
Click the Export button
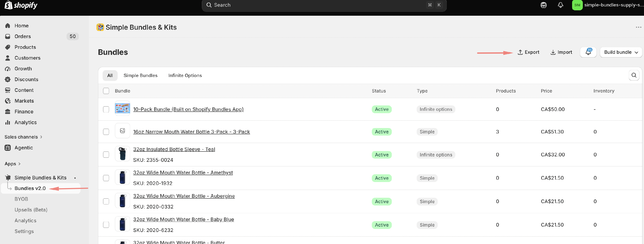pos(528,52)
